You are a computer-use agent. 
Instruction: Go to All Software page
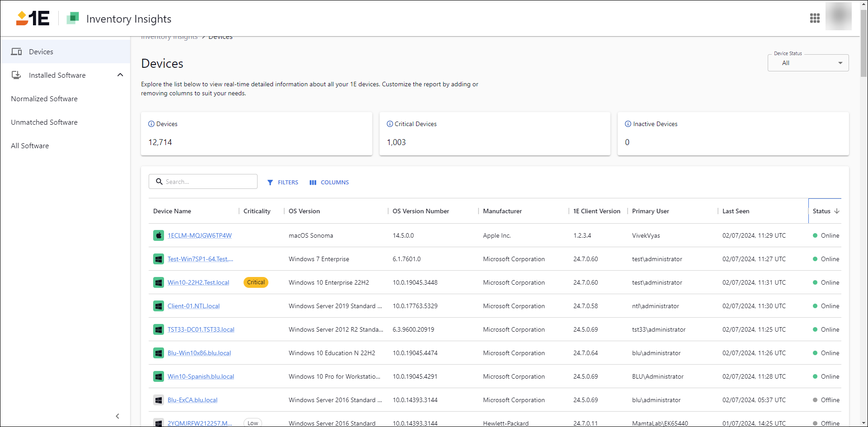(x=30, y=145)
